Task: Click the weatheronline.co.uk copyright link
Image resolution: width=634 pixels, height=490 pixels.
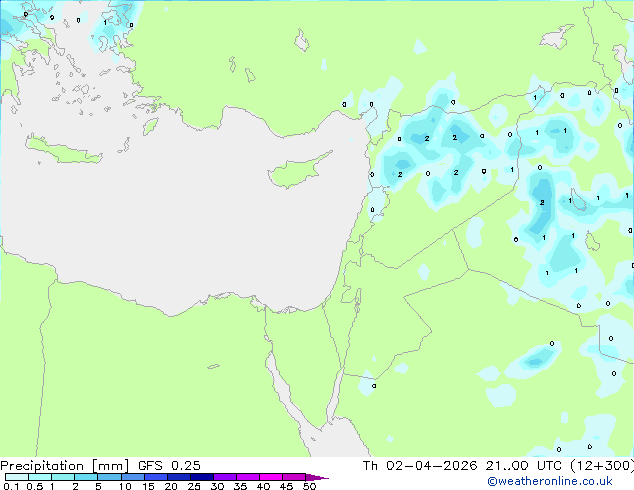Action: [x=550, y=481]
